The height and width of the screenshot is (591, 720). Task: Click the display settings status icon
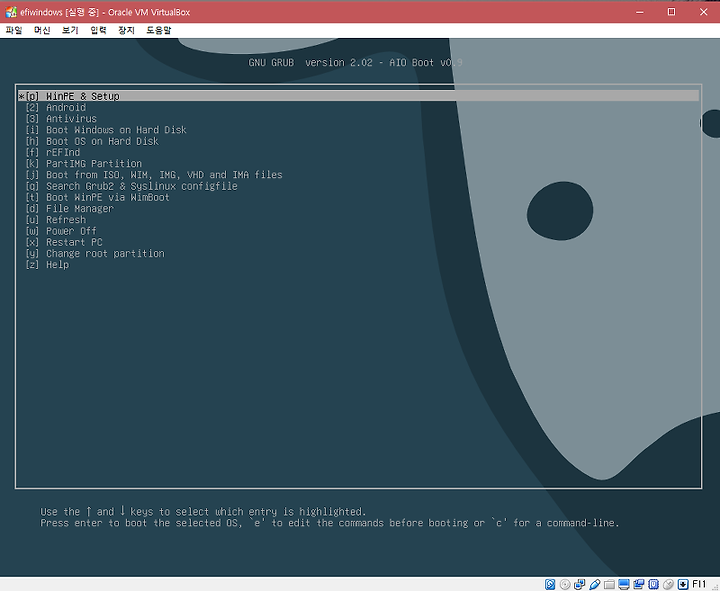624,584
